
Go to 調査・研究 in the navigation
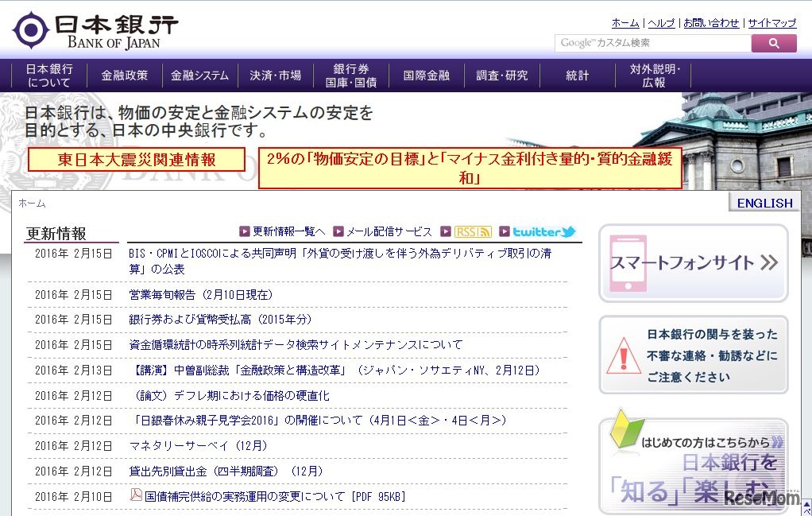(x=501, y=76)
